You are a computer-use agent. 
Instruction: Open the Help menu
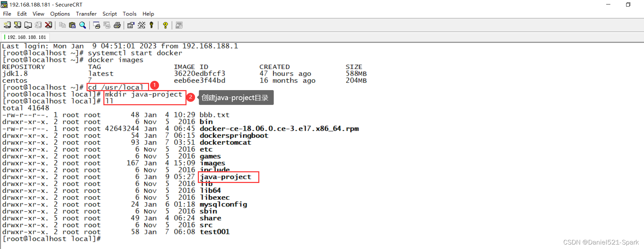(148, 14)
